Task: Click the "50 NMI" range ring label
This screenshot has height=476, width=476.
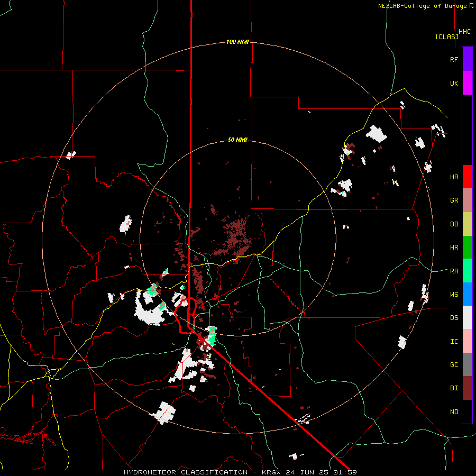Action: point(237,140)
